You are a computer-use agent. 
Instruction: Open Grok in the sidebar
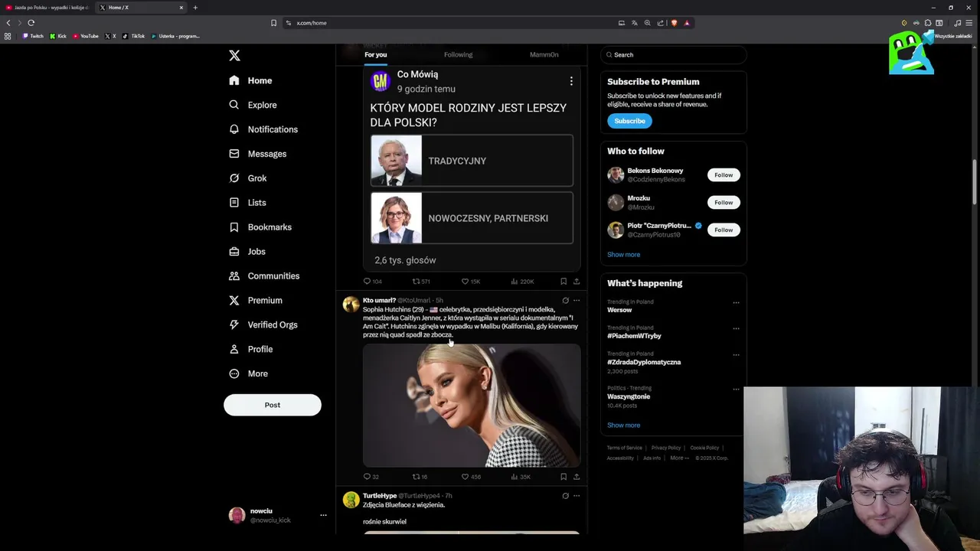click(247, 178)
